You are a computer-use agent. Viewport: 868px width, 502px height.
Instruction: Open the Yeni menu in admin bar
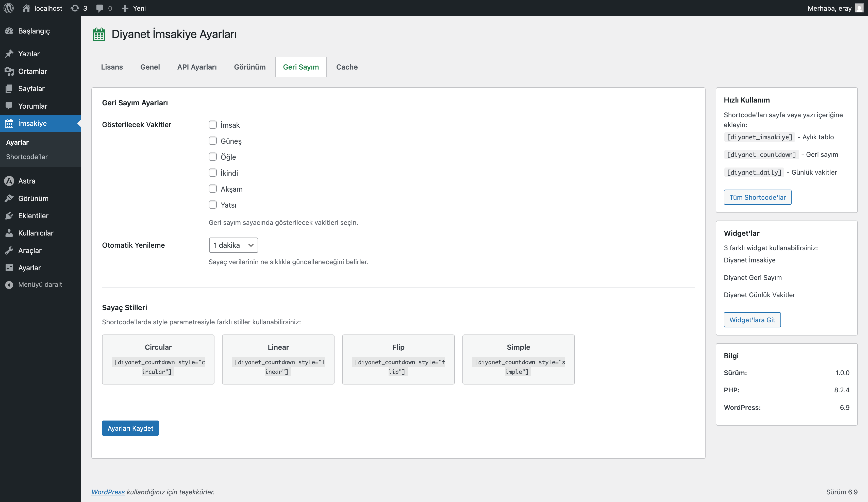134,8
